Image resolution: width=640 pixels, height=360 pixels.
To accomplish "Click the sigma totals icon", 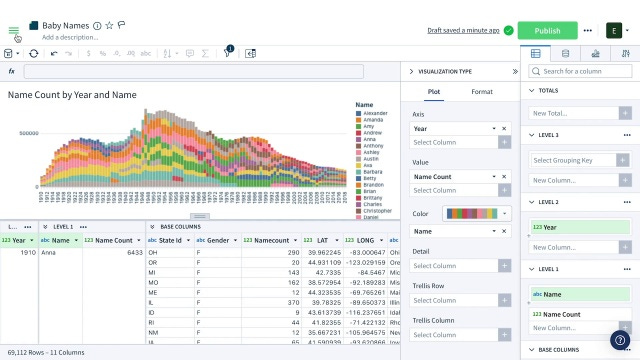I will [x=205, y=53].
